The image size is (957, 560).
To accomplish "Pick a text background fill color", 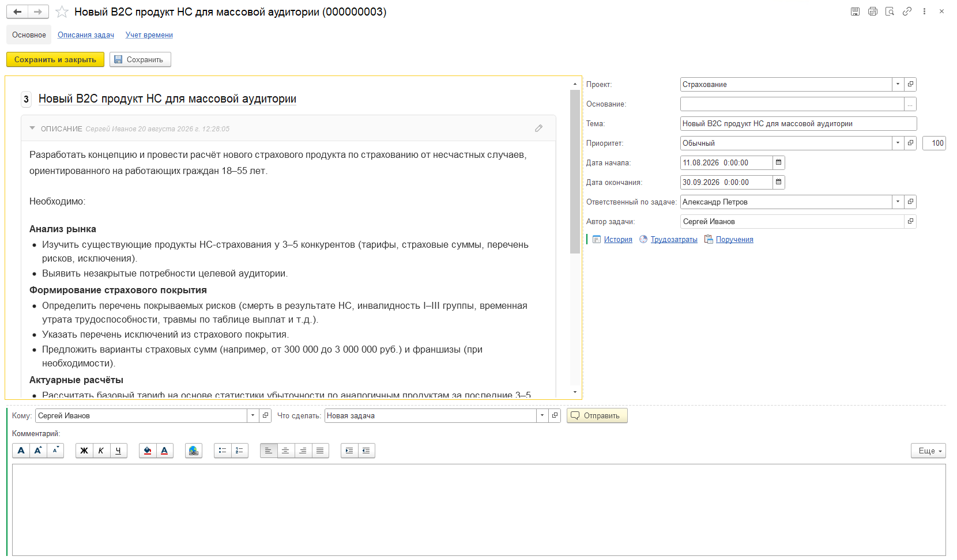I will pos(148,451).
